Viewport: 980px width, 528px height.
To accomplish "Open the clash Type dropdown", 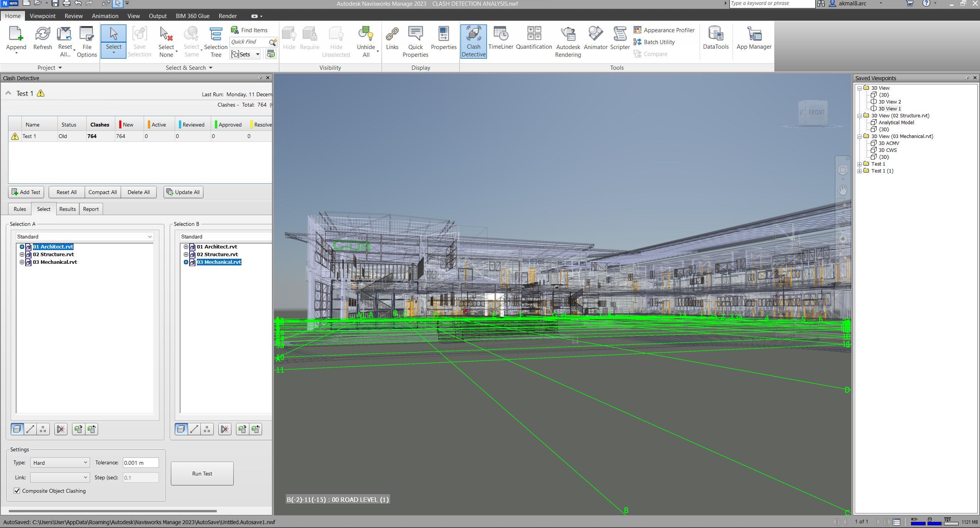I will [60, 462].
